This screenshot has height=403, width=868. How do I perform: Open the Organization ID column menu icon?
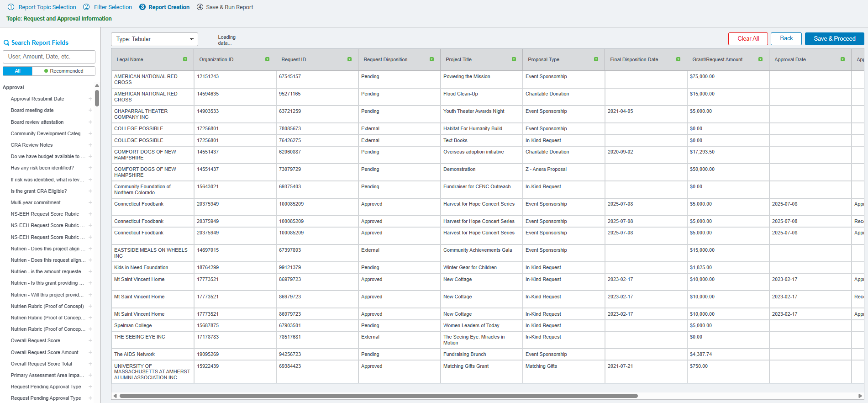pyautogui.click(x=267, y=59)
